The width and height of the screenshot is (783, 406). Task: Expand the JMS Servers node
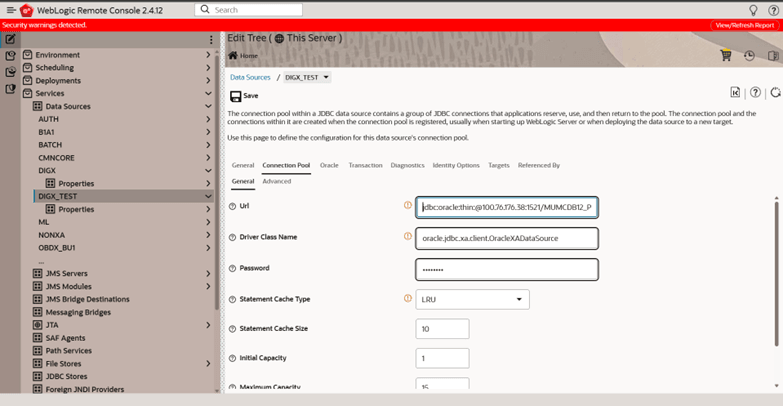click(x=208, y=274)
